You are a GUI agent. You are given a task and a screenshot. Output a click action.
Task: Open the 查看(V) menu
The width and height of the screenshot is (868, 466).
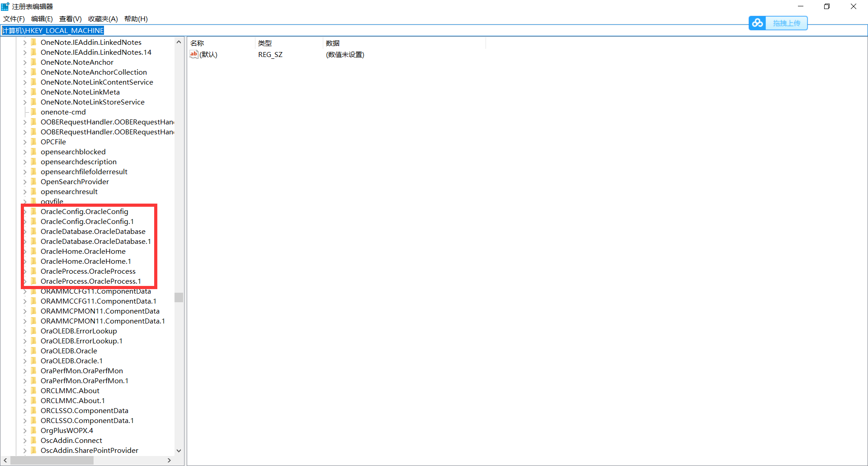[71, 19]
